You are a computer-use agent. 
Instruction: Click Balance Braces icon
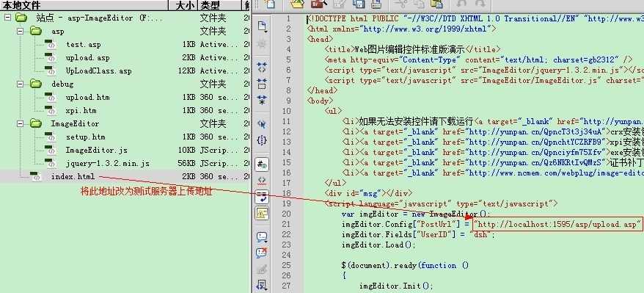[262, 140]
